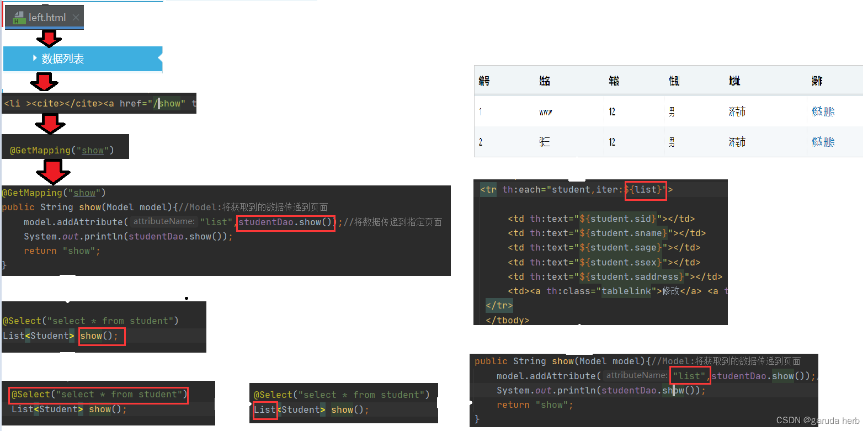The height and width of the screenshot is (431, 868).
Task: Click the HTML file icon on left.html tab
Action: [19, 18]
